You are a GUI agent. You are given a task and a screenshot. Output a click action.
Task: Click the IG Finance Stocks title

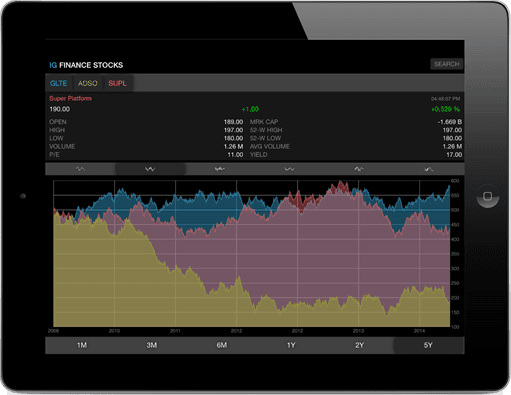(x=86, y=65)
